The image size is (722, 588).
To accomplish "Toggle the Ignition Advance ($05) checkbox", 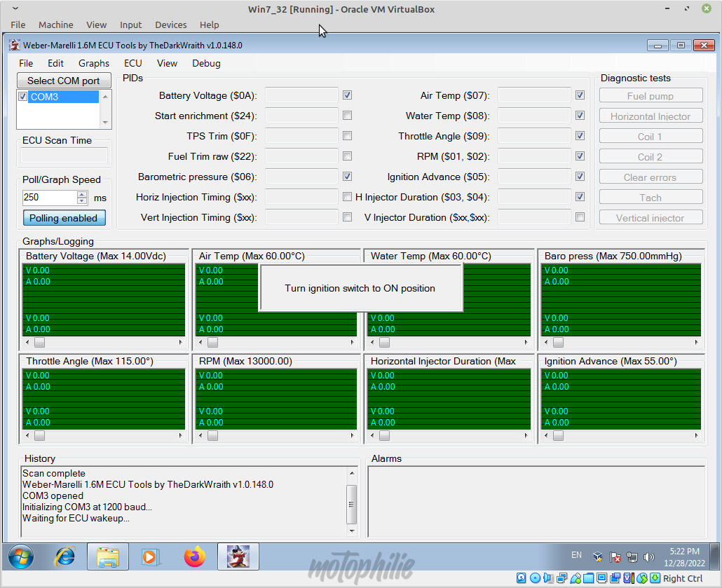I will [580, 177].
